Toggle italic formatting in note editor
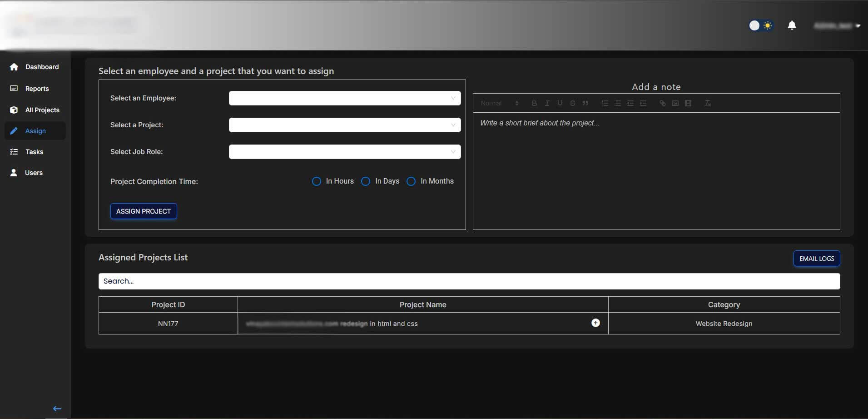This screenshot has height=419, width=868. pos(547,103)
